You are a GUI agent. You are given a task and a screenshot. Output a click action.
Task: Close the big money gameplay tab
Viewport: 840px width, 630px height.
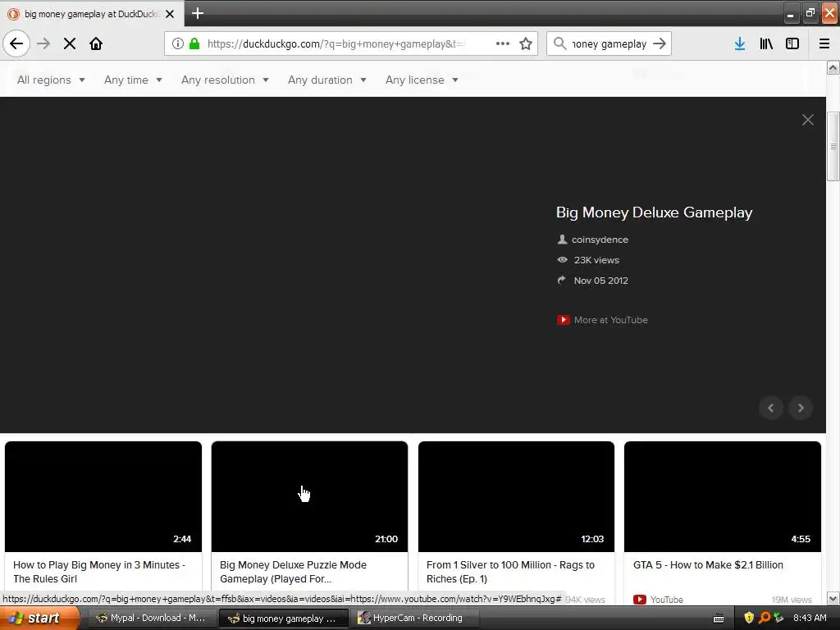(x=170, y=14)
